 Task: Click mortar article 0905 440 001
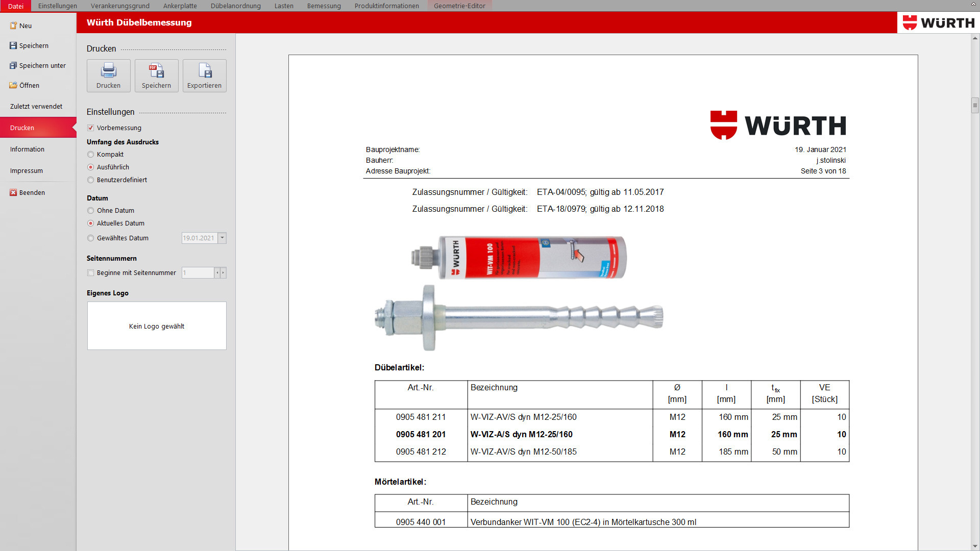[421, 522]
